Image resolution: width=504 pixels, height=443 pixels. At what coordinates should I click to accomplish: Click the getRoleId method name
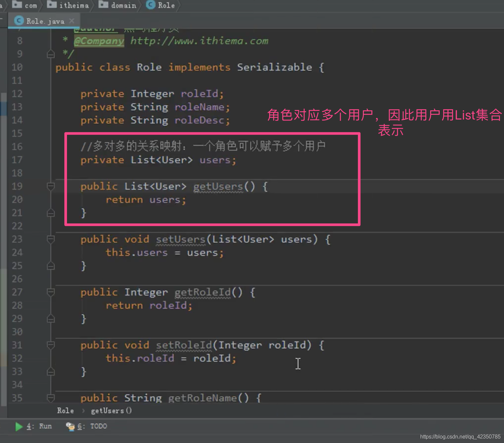pos(203,292)
